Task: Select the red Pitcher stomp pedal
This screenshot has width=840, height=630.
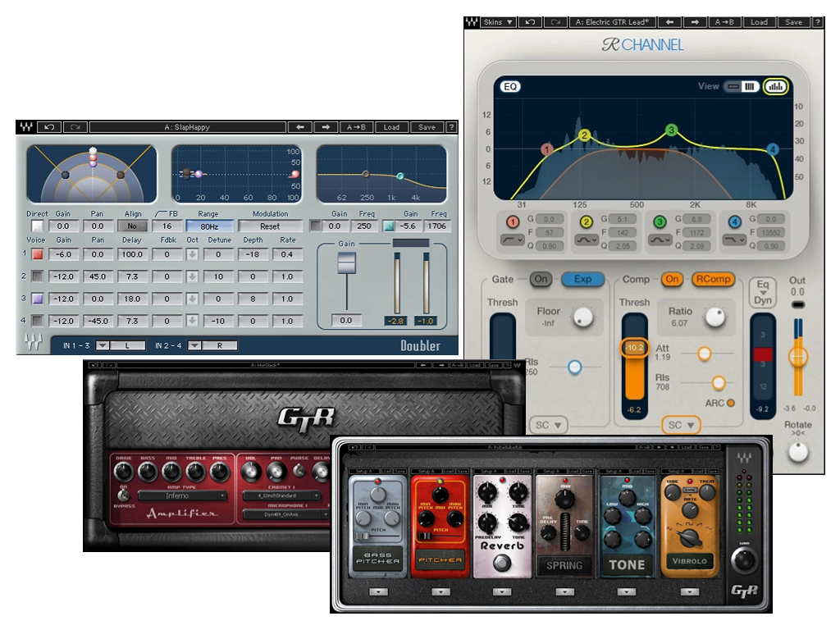Action: pyautogui.click(x=440, y=527)
